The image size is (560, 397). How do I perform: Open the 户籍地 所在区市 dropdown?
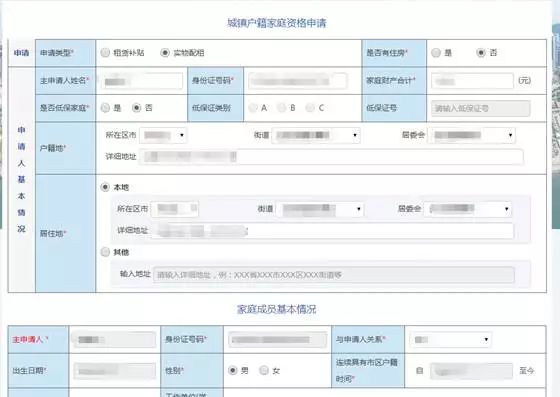pyautogui.click(x=164, y=135)
